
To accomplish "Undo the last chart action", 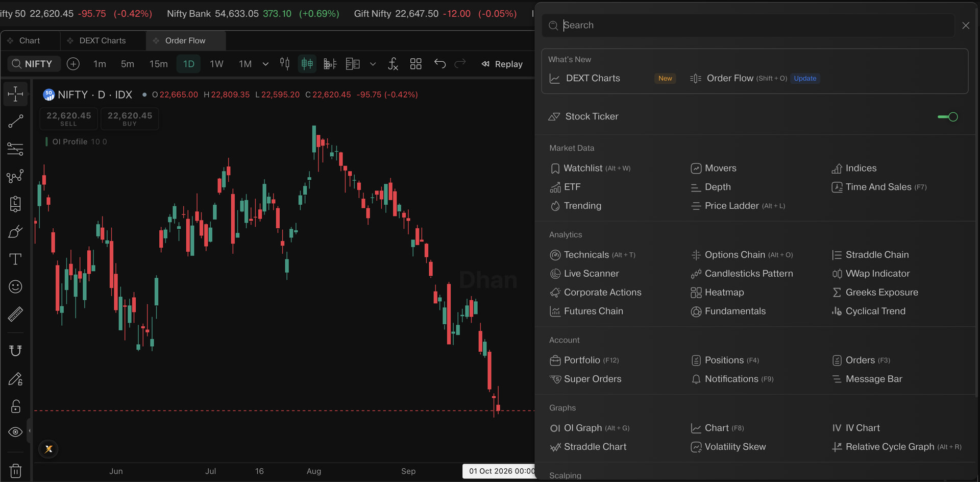I will click(440, 64).
